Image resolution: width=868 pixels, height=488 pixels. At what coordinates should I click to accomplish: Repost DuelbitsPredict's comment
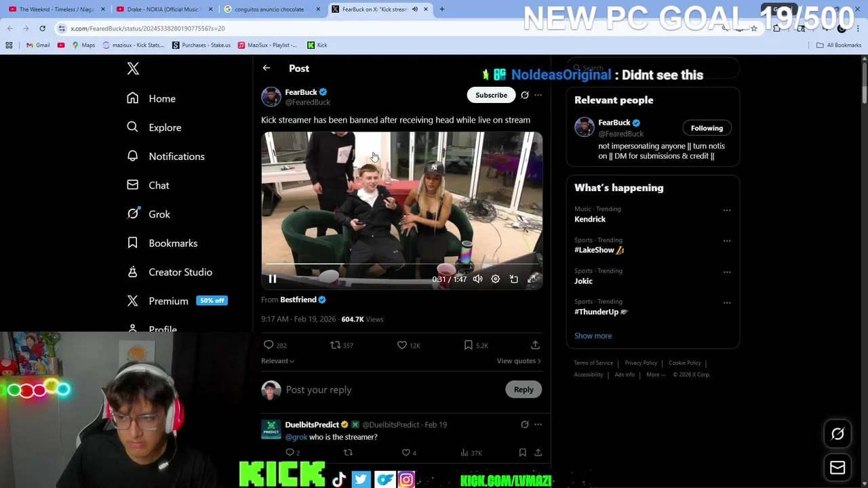348,452
